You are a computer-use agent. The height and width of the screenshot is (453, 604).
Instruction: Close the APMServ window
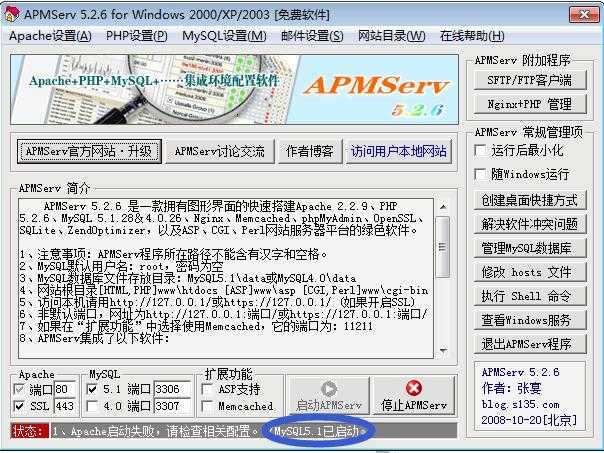coord(584,15)
